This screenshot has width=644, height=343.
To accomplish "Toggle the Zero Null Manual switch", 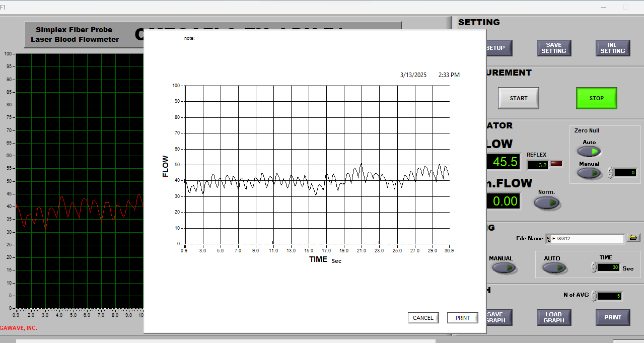I will coord(589,173).
